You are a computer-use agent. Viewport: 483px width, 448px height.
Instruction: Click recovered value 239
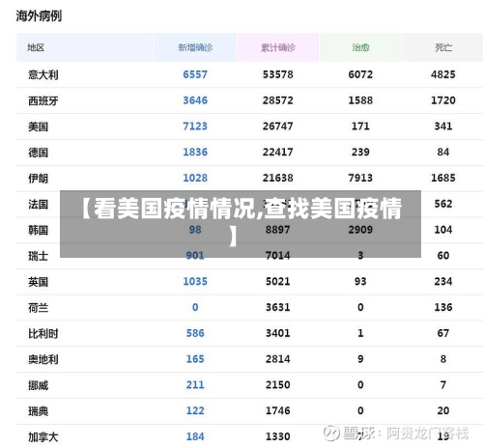tap(360, 152)
